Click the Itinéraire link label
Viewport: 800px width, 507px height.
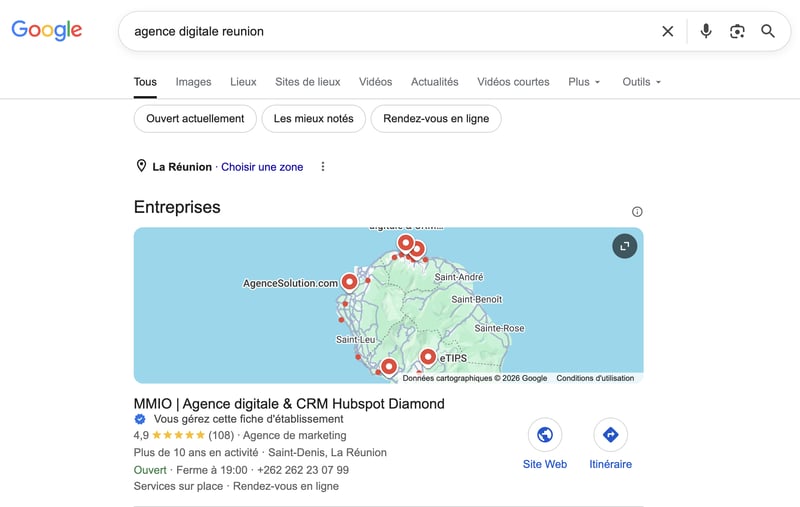610,464
